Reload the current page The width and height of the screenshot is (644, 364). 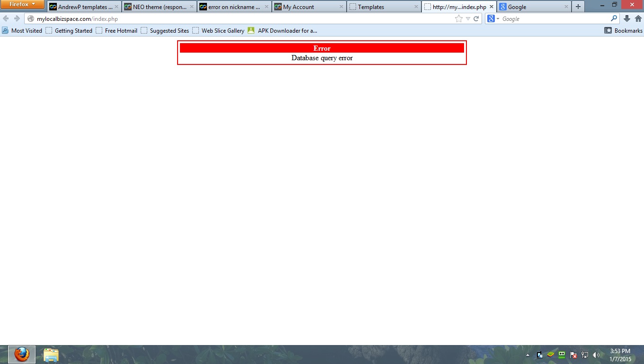click(x=476, y=19)
